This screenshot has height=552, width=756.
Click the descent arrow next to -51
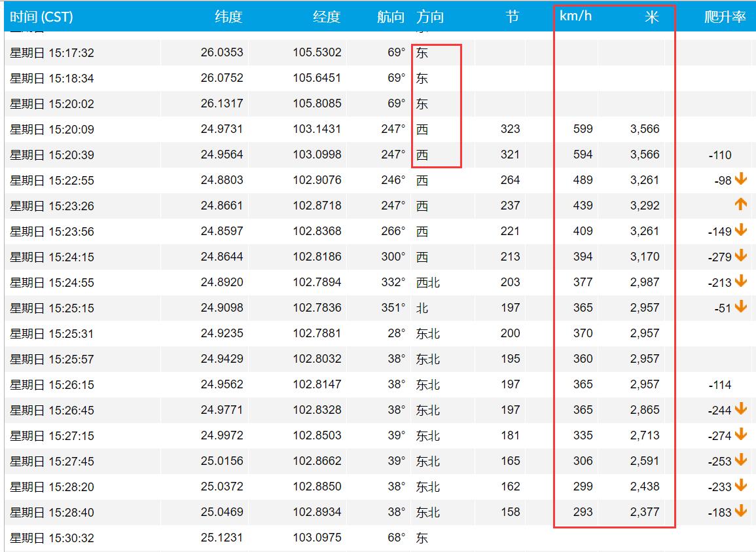tap(740, 307)
